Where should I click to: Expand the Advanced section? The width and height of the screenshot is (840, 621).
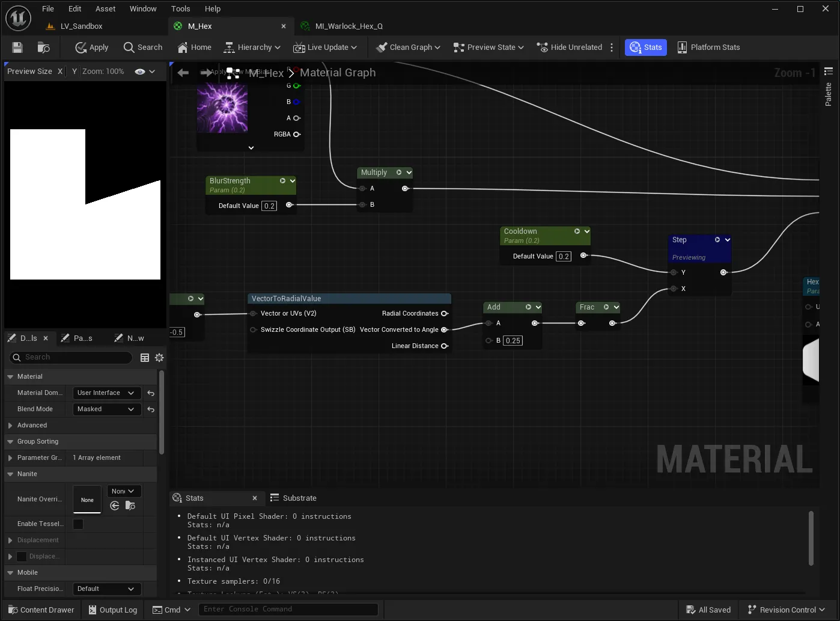pos(10,426)
